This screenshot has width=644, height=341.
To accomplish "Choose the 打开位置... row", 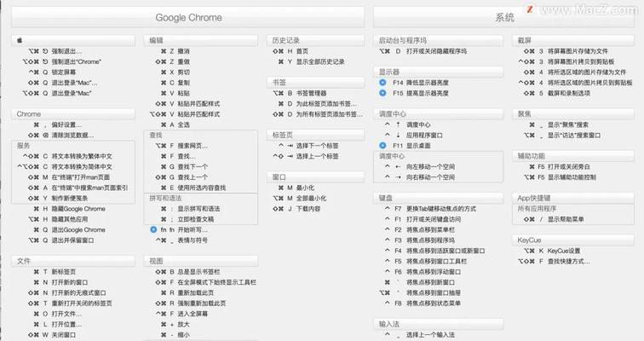I will pyautogui.click(x=58, y=324).
